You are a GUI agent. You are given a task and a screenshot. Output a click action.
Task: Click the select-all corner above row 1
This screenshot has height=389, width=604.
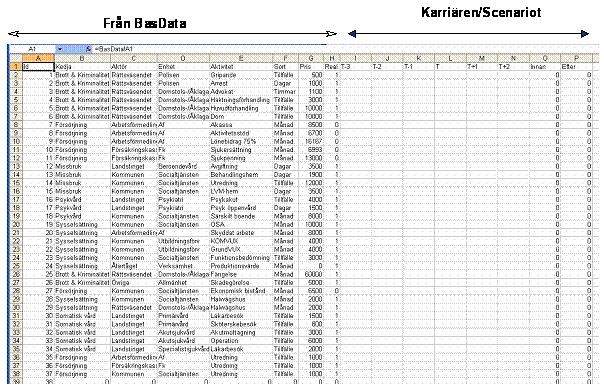point(16,58)
